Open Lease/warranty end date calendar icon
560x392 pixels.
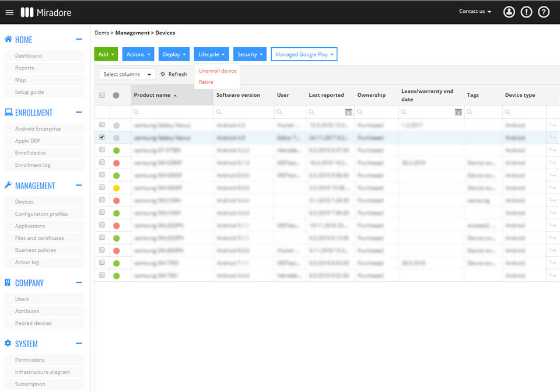pos(459,112)
